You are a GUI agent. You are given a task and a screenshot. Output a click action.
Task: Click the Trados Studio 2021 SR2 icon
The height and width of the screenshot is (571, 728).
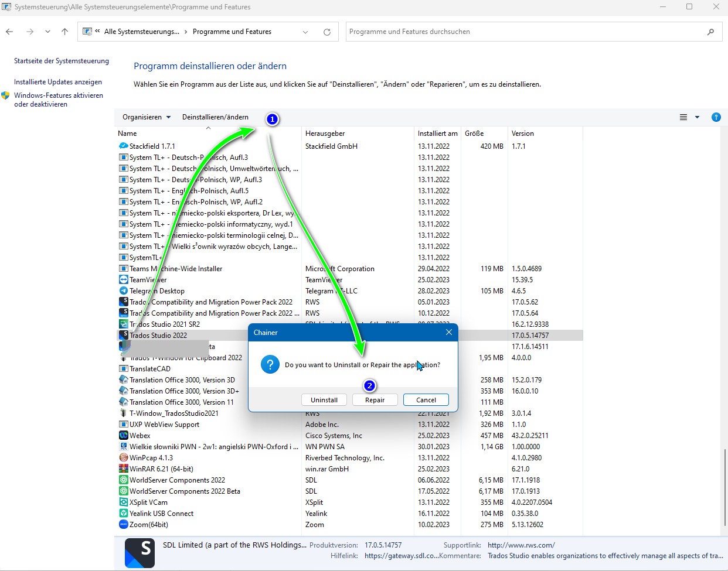(x=123, y=324)
